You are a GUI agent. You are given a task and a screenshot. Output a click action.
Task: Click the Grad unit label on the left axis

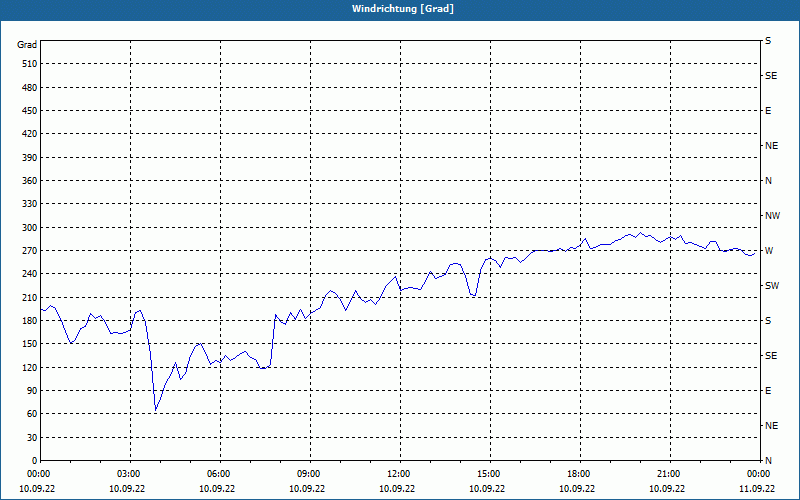[27, 45]
